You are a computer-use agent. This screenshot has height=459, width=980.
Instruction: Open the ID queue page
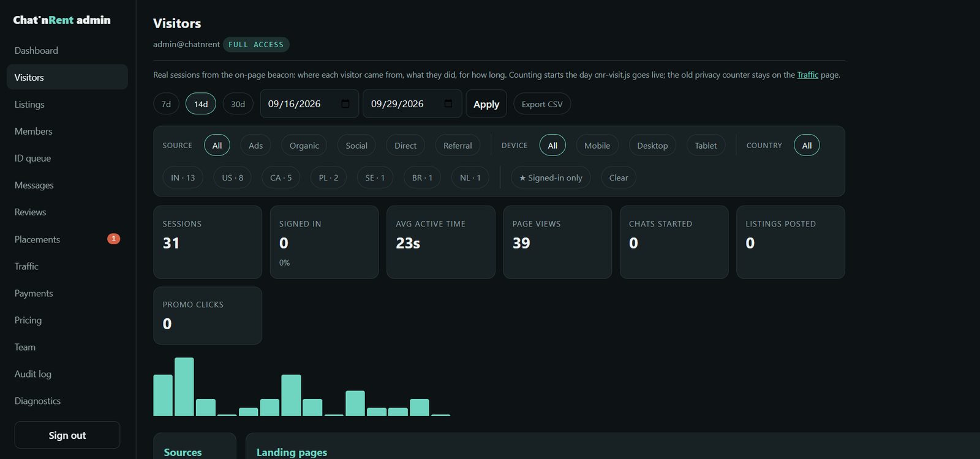pyautogui.click(x=67, y=158)
